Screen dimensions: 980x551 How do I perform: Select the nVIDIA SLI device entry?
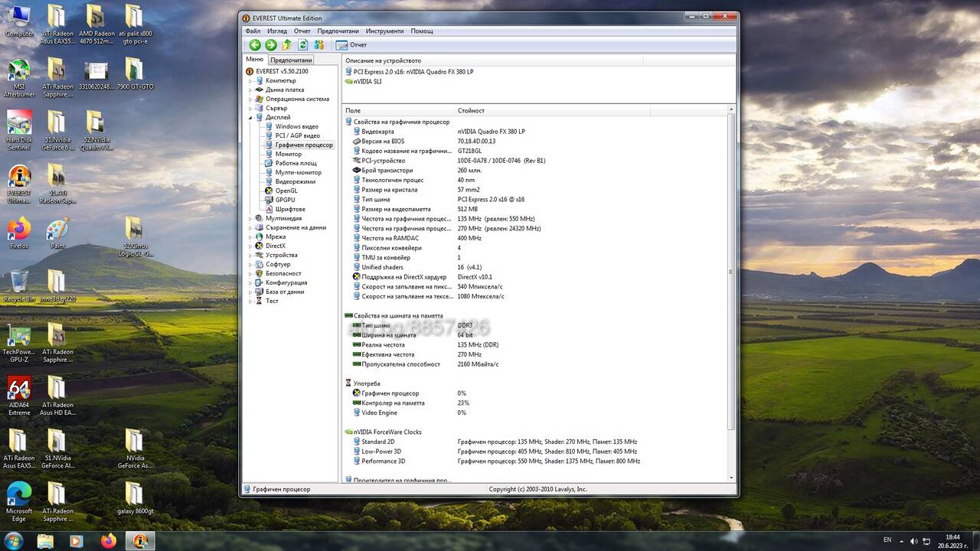(x=367, y=81)
